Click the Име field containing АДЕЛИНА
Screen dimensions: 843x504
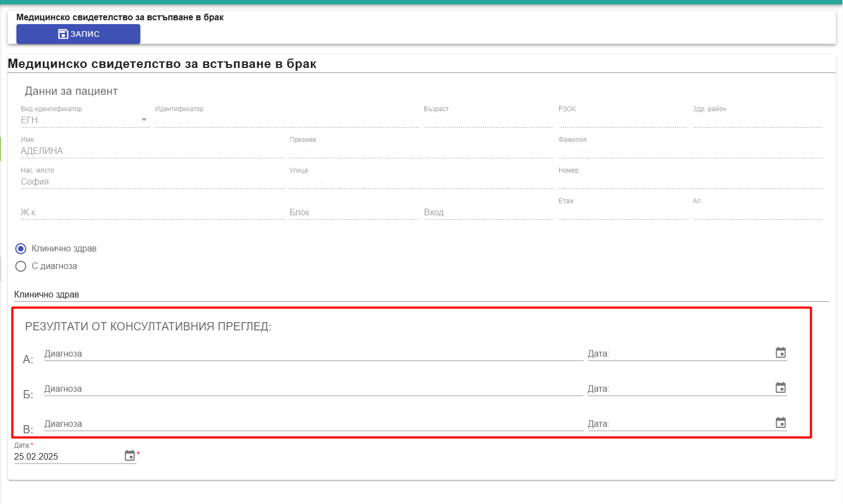(x=153, y=151)
